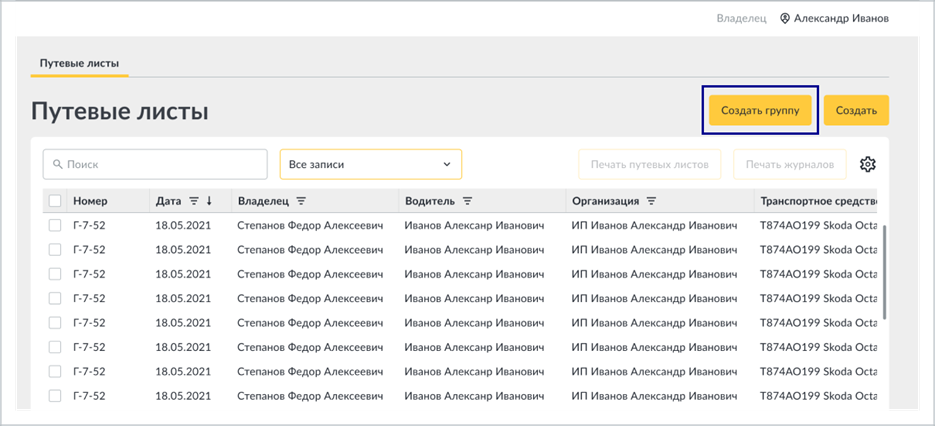This screenshot has height=426, width=935.
Task: Click the Водитель column header text
Action: pos(430,201)
